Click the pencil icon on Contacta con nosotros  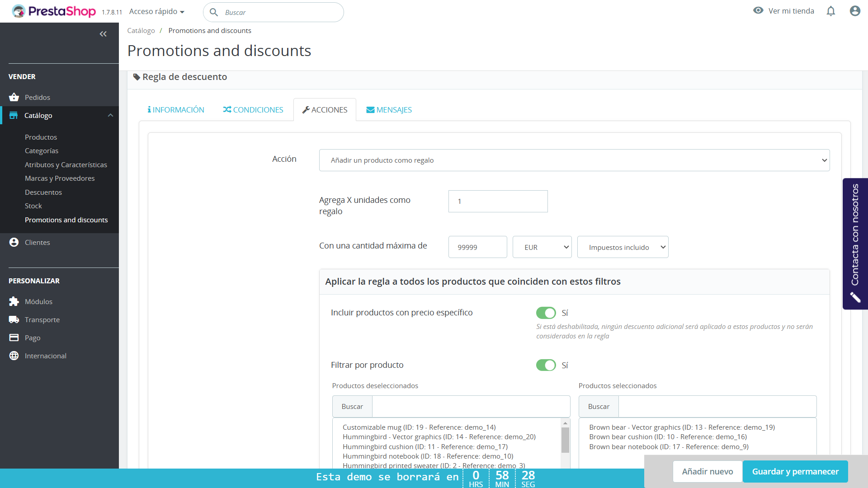855,297
